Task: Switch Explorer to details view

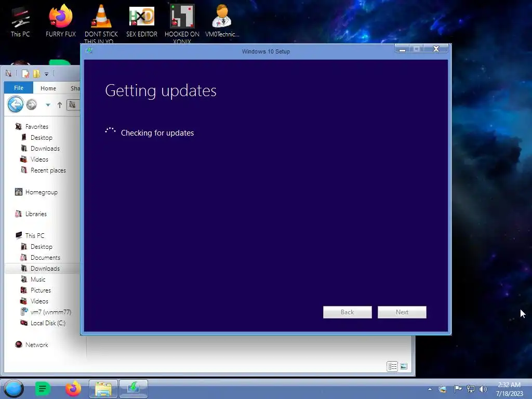Action: click(x=392, y=366)
